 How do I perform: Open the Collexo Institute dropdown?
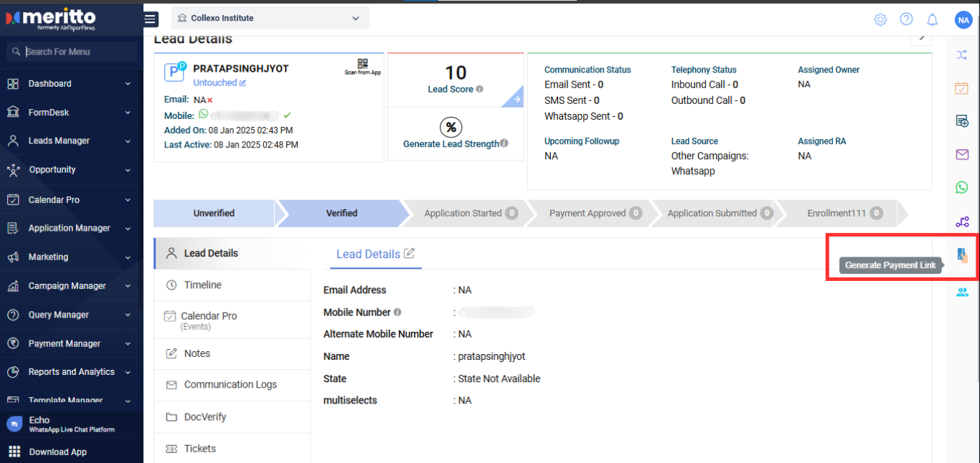click(270, 18)
